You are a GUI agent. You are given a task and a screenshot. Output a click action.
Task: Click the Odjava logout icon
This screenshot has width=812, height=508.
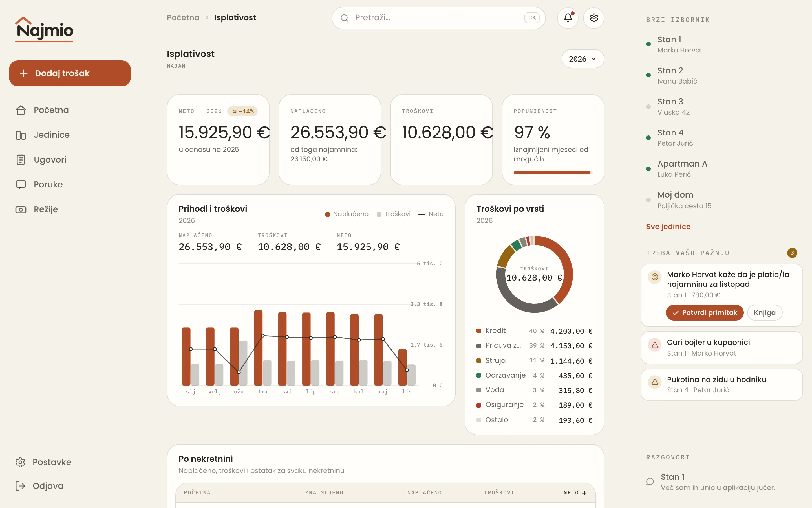20,486
